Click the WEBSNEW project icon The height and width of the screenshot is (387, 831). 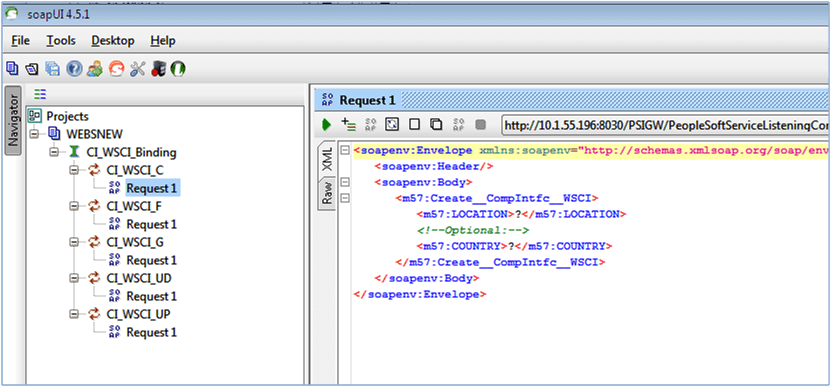click(x=55, y=134)
